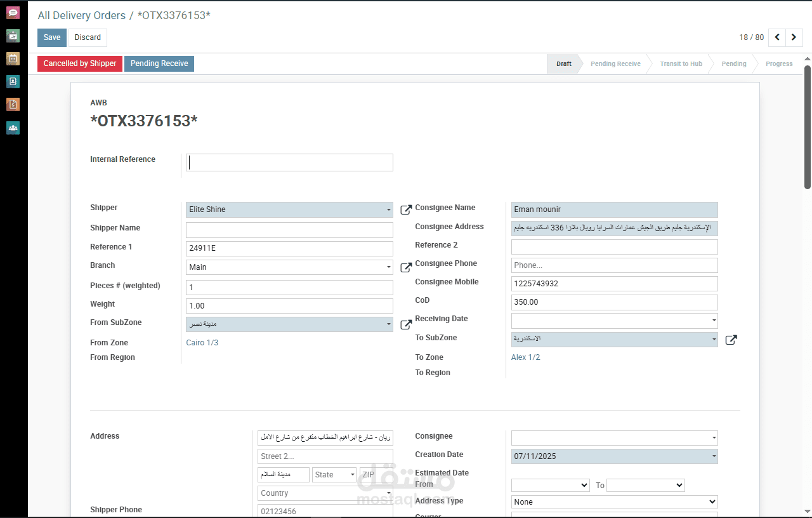Click the 18 / 80 record counter

point(751,37)
